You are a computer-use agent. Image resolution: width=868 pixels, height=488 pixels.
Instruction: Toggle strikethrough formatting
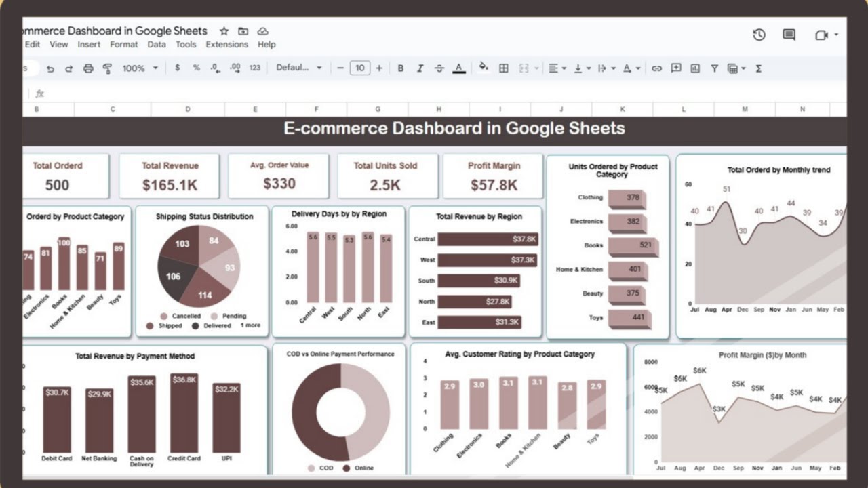pyautogui.click(x=439, y=68)
